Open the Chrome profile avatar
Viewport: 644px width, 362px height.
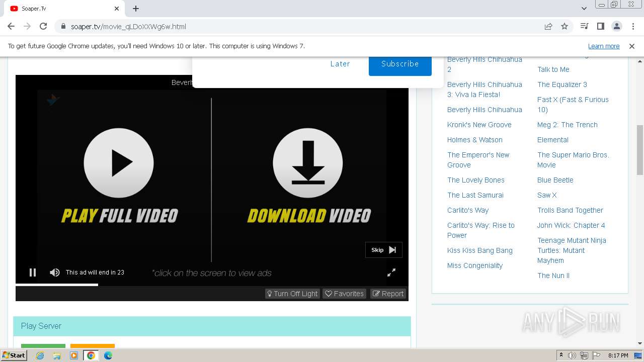tap(616, 26)
